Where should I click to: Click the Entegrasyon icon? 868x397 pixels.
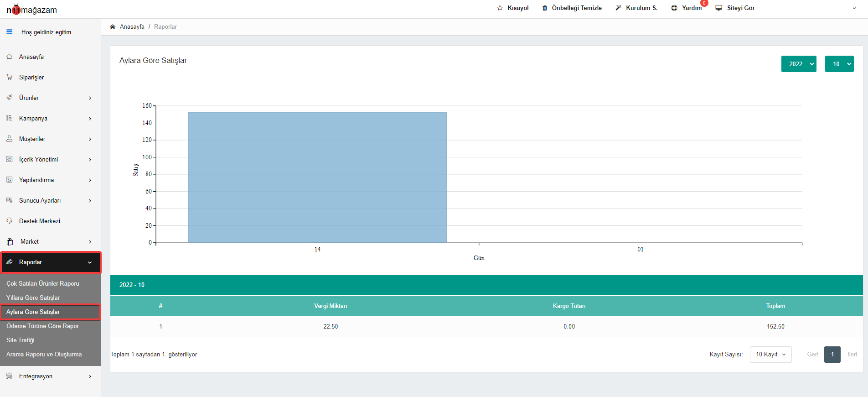coord(9,376)
